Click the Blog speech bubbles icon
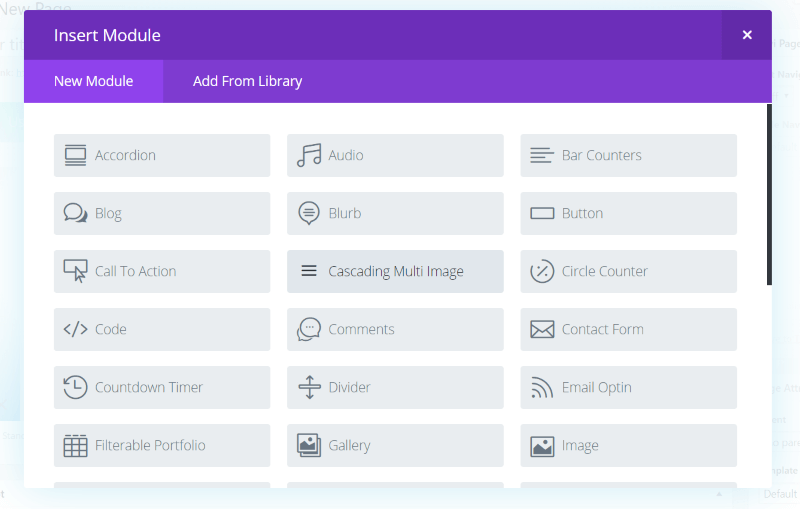Image resolution: width=800 pixels, height=509 pixels. click(76, 213)
